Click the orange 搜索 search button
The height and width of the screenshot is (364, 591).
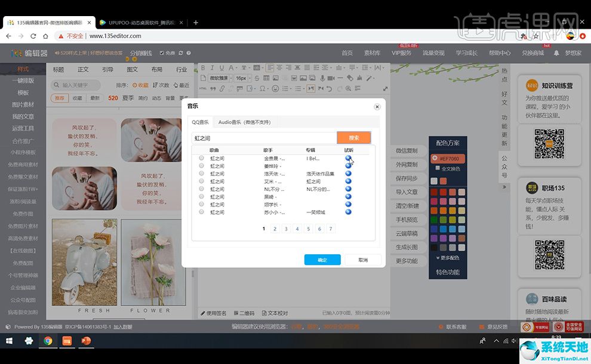click(x=354, y=138)
